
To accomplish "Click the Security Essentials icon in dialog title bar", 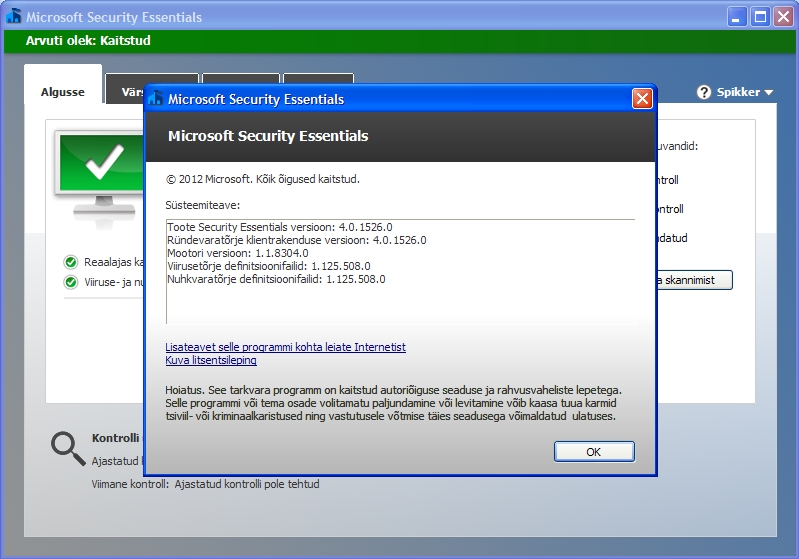I will point(156,98).
